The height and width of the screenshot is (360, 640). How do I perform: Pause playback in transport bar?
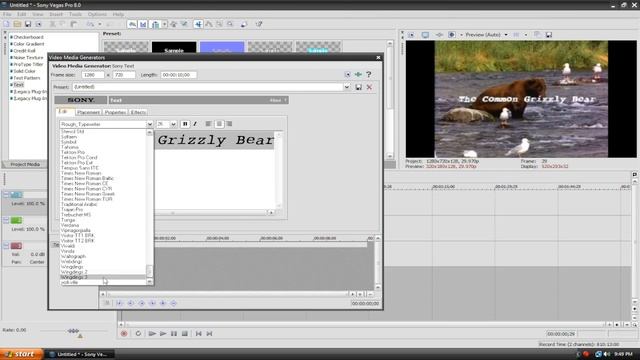174,333
